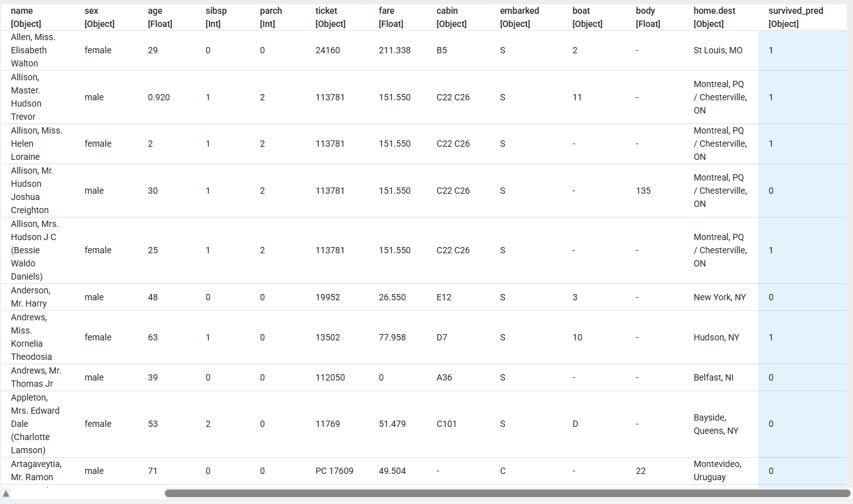Click the cabin column header

451,18
